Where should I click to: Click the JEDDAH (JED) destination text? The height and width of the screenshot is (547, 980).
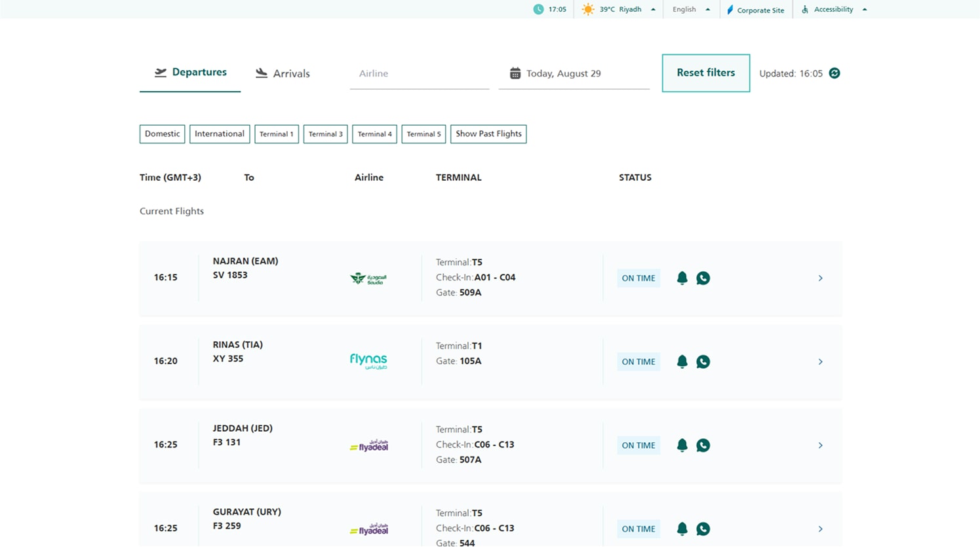point(243,428)
